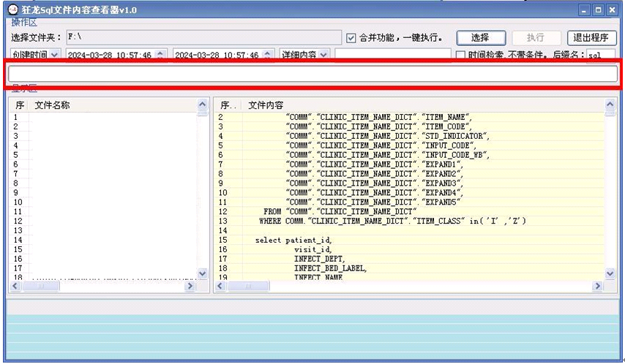Select row 5 in the file name list
Viewport: 625px width, 364px height.
click(x=103, y=155)
